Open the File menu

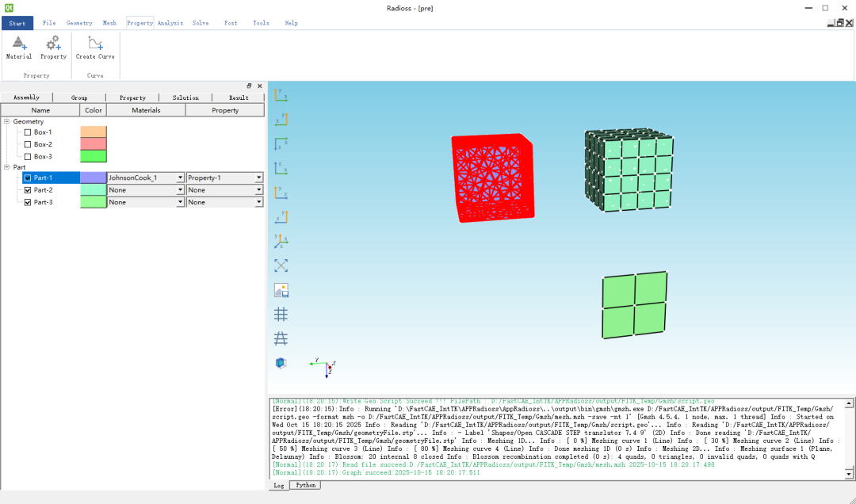pos(49,23)
